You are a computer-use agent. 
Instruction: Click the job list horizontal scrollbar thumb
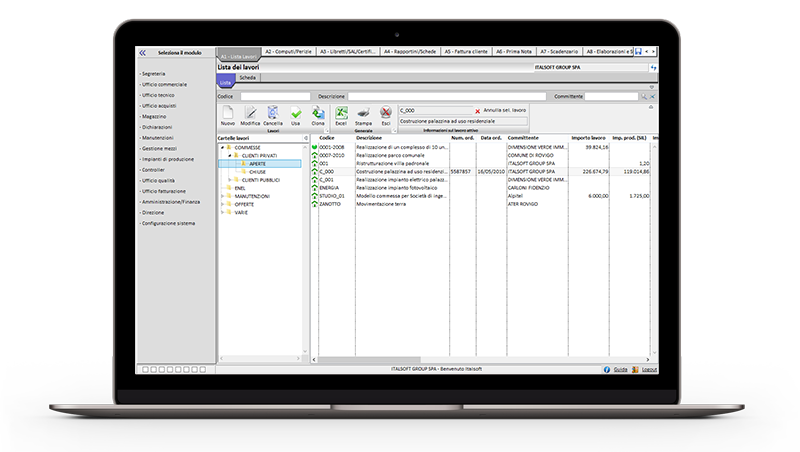(x=369, y=360)
